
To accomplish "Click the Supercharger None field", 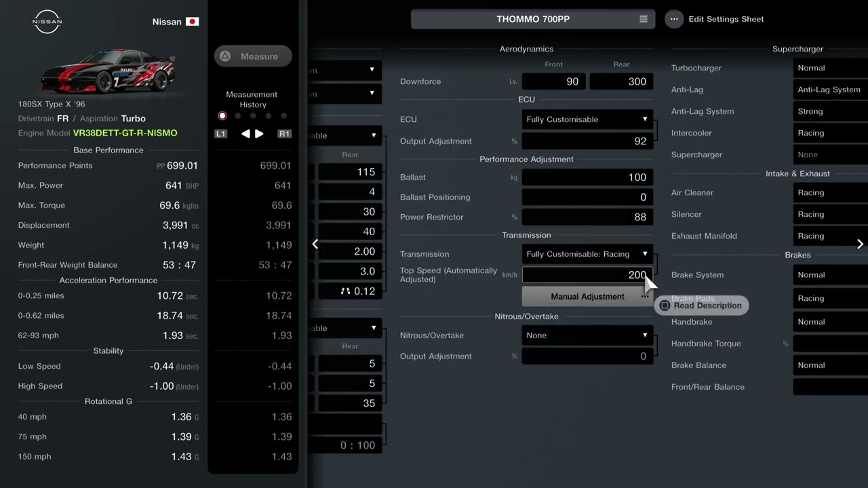I will (830, 155).
